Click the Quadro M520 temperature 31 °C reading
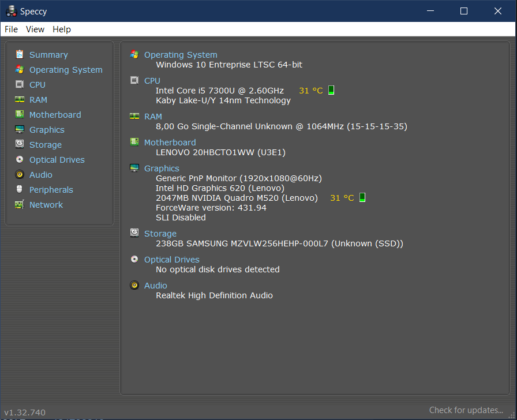This screenshot has width=517, height=420. pos(342,198)
